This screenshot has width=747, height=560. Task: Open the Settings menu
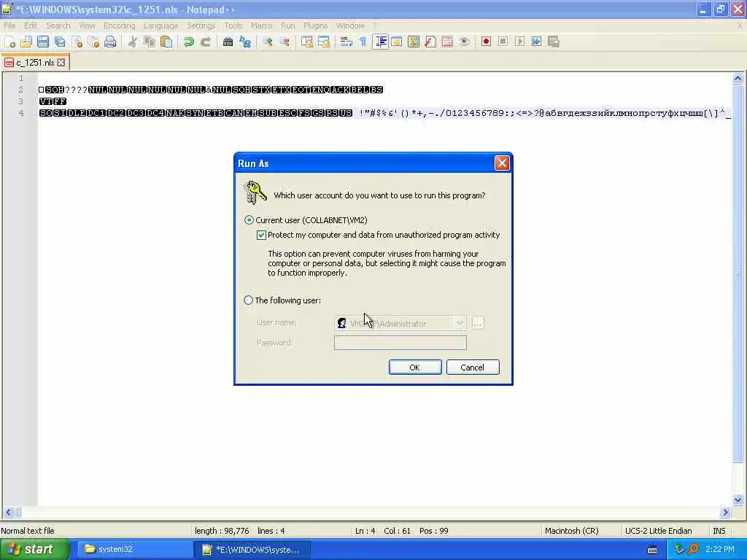[x=201, y=26]
